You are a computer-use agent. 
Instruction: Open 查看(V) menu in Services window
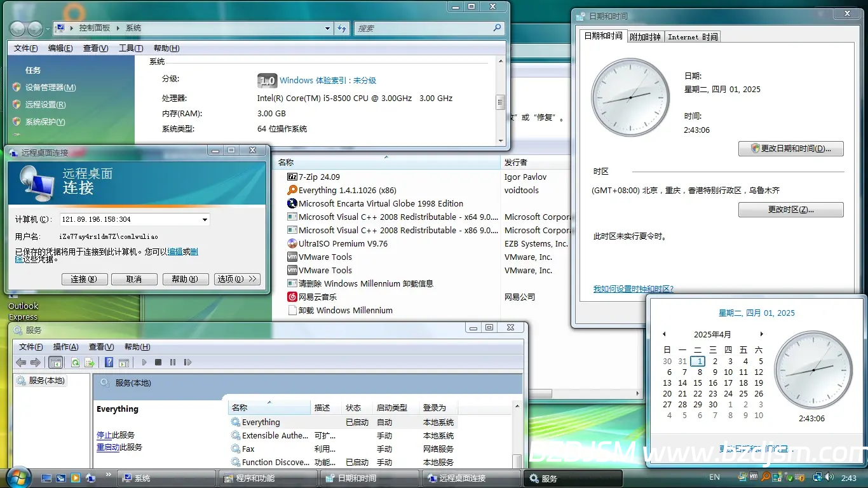click(101, 347)
